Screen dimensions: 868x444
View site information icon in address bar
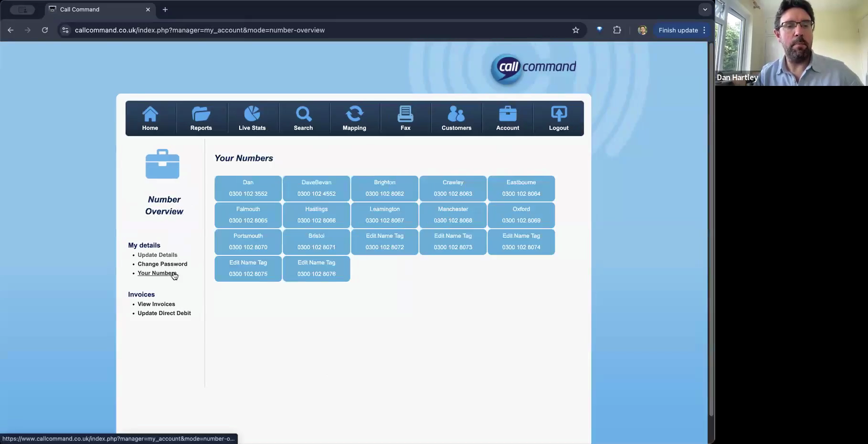tap(65, 30)
